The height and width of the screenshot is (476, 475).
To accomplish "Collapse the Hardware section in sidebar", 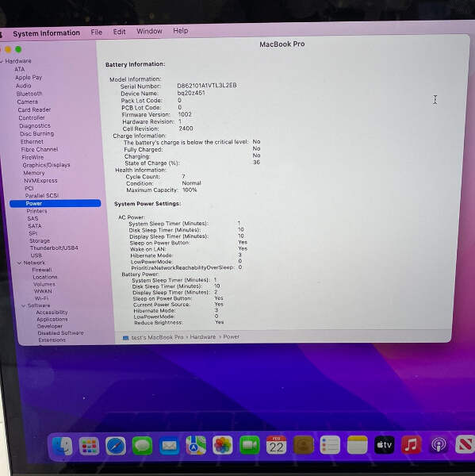I will point(2,61).
